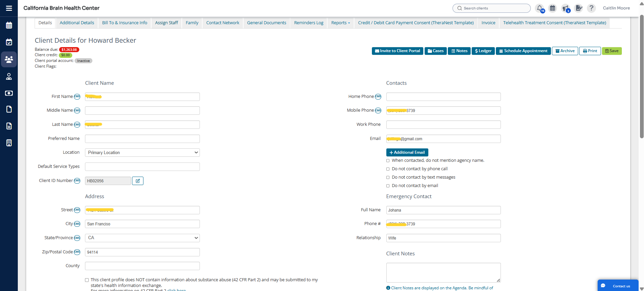Check 'do not mention agency name' box
Screen dimensions: 644x291
388,161
